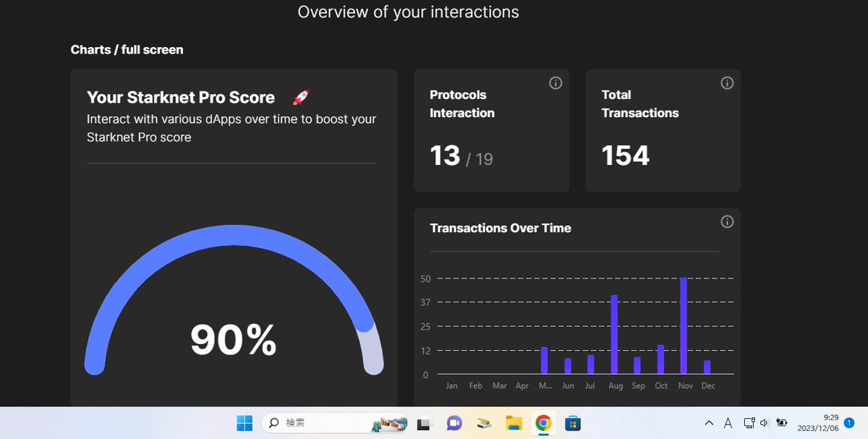Viewport: 868px width, 439px height.
Task: Click the 'Charts / full screen' link
Action: coord(127,50)
